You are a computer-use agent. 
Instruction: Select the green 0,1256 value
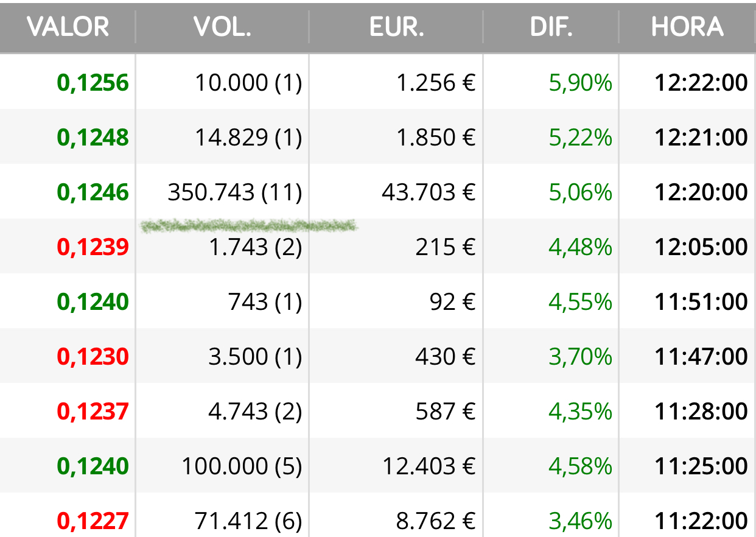(93, 83)
